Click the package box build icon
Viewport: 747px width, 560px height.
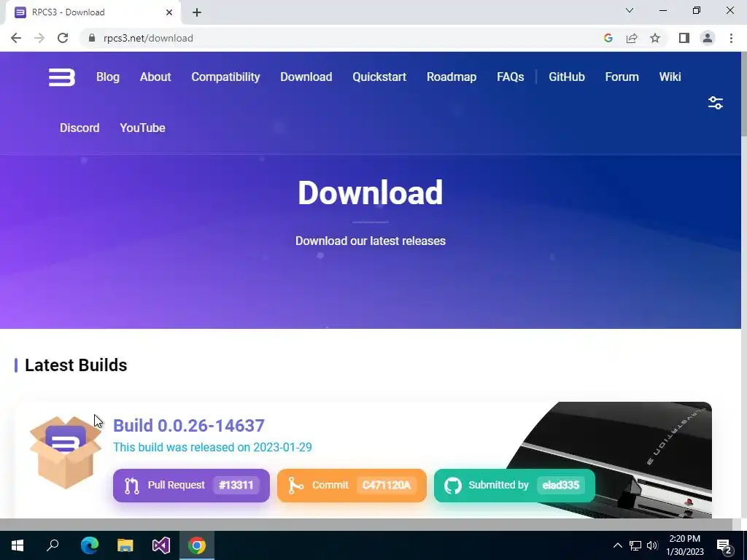[x=65, y=452]
